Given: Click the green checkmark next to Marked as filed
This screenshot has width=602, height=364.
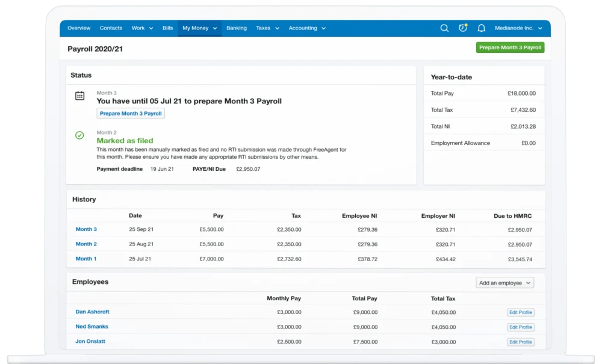Looking at the screenshot, I should click(79, 135).
